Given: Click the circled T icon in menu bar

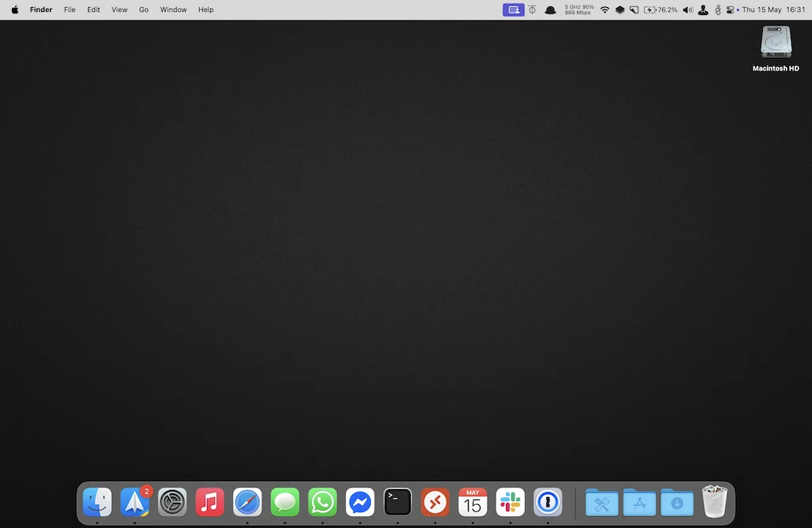Looking at the screenshot, I should point(532,10).
